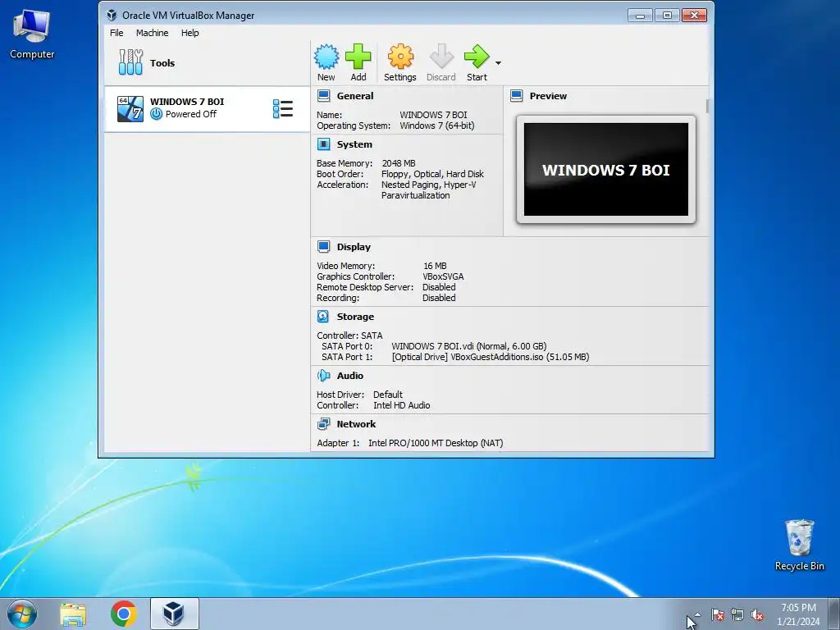Start the VM with green arrow icon
The width and height of the screenshot is (840, 630).
(477, 57)
